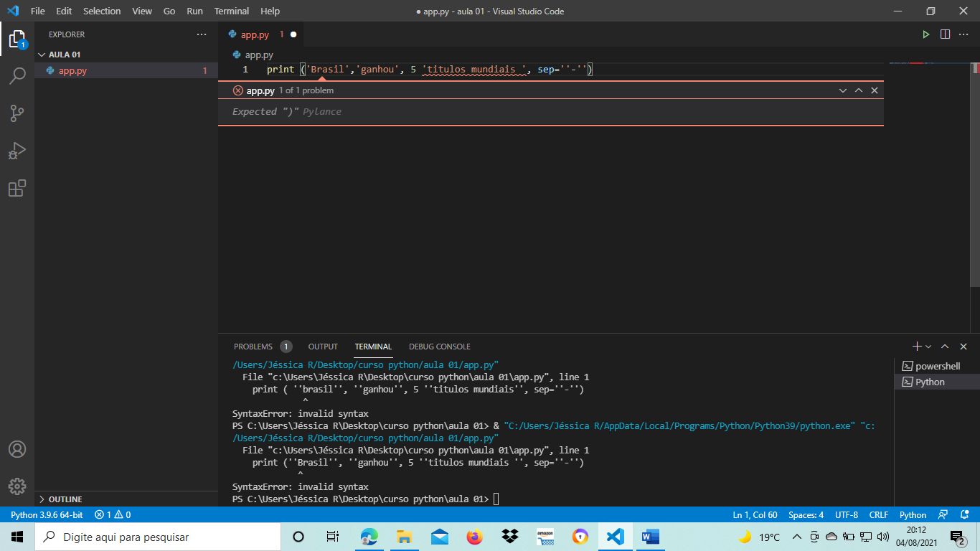Screen dimensions: 980x551
Task: Open editor More Actions ellipsis
Action: pyautogui.click(x=964, y=34)
